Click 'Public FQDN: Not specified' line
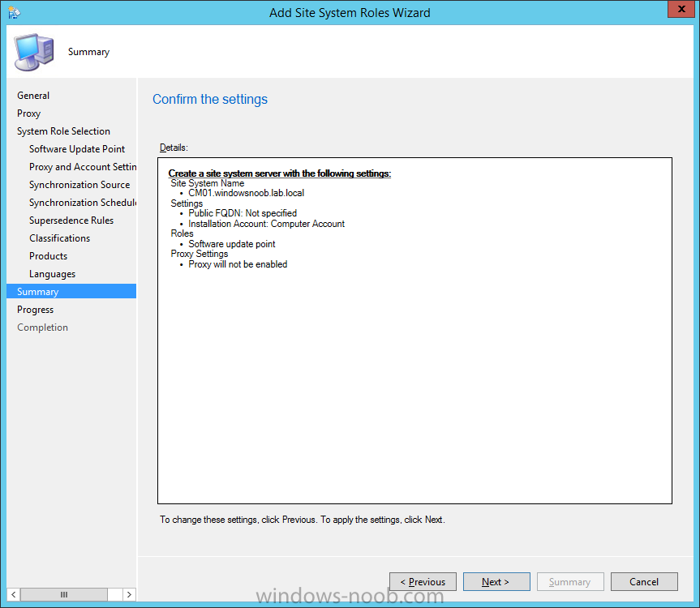The height and width of the screenshot is (608, 700). coord(243,213)
